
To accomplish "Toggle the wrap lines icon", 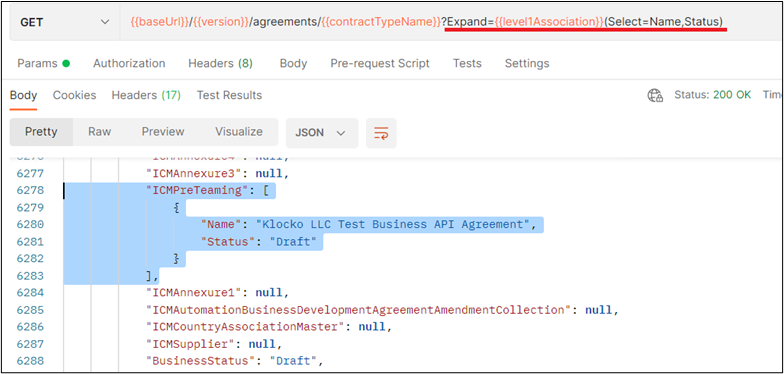I will 381,133.
